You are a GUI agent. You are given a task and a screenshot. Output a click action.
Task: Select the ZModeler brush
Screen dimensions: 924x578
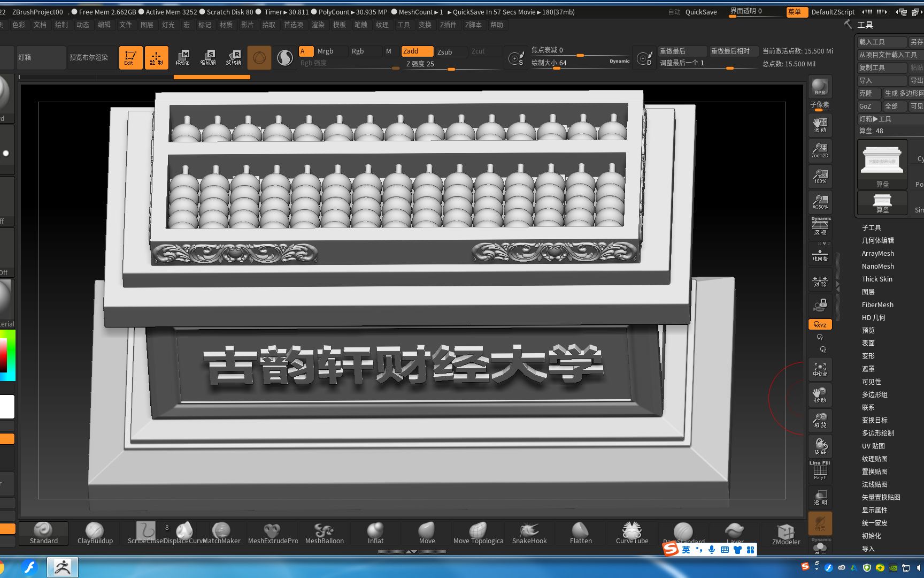point(786,534)
